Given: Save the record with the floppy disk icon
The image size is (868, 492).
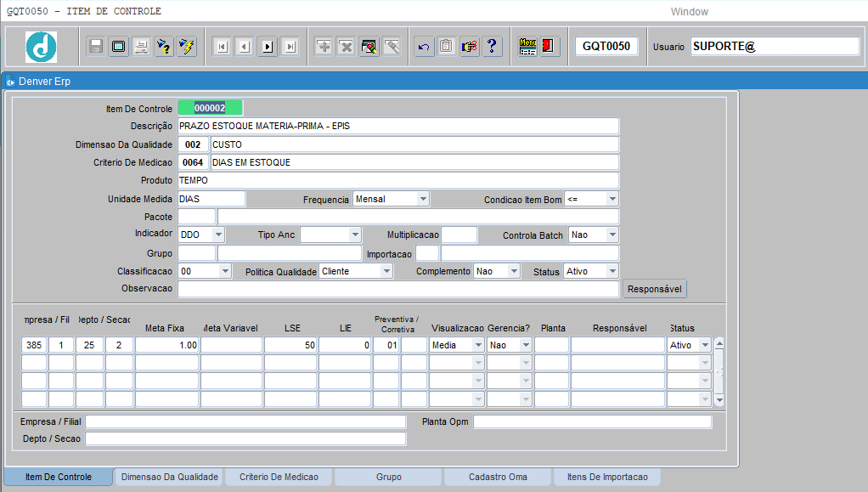Looking at the screenshot, I should pyautogui.click(x=96, y=47).
